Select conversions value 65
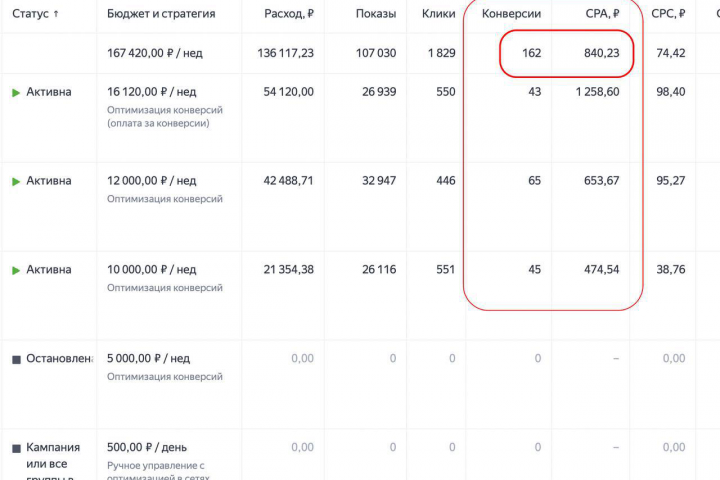 coord(534,181)
